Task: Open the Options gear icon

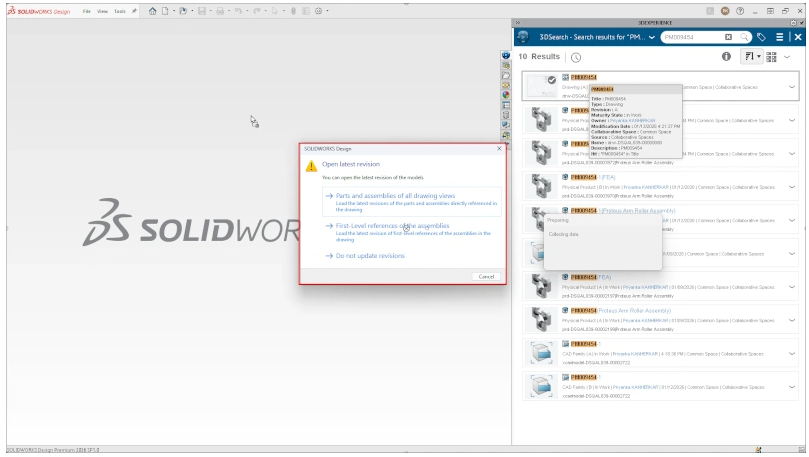Action: coord(318,11)
